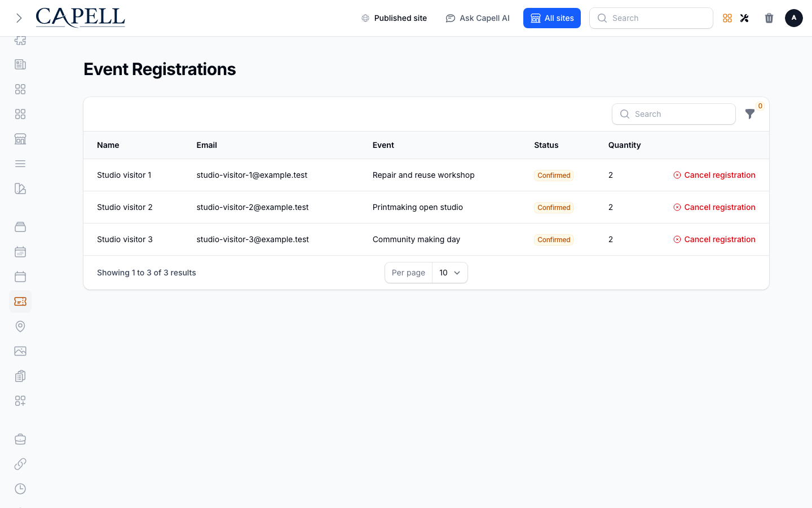Cancel registration for Studio visitor 3

point(714,239)
